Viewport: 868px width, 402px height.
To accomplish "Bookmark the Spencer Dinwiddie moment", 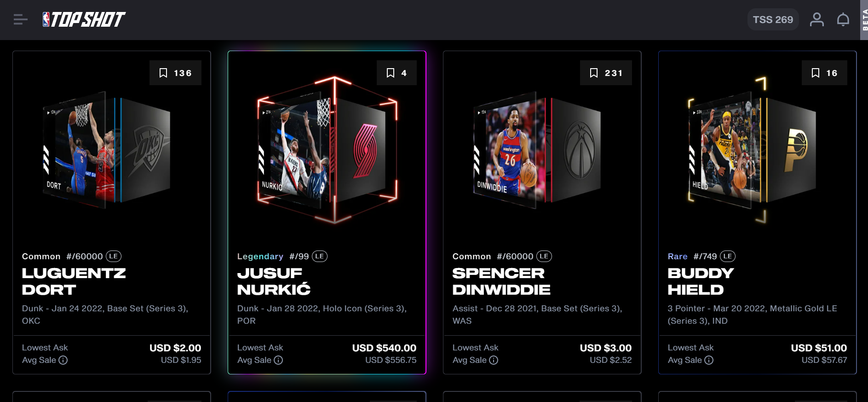I will point(606,73).
